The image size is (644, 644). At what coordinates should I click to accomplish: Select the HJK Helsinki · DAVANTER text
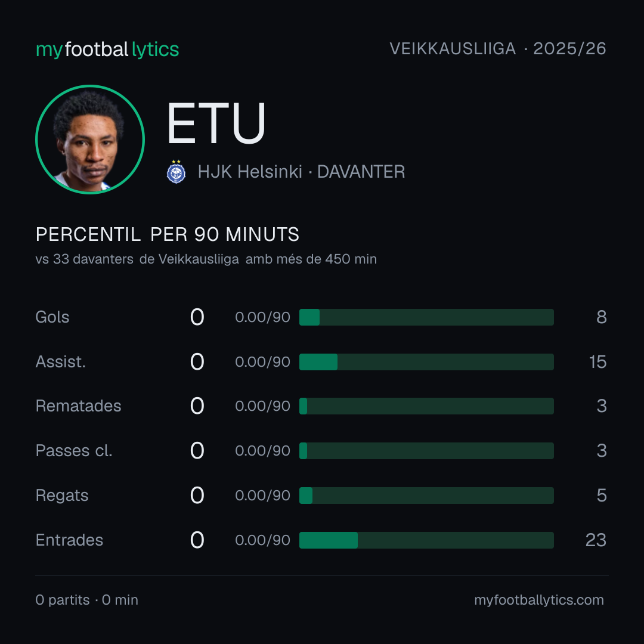pos(301,172)
